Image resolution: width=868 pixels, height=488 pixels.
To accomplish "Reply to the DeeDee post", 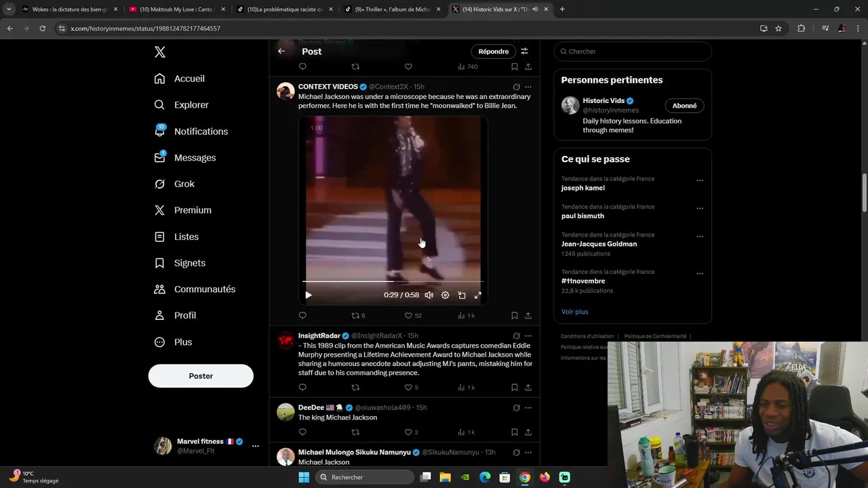I will tap(302, 432).
